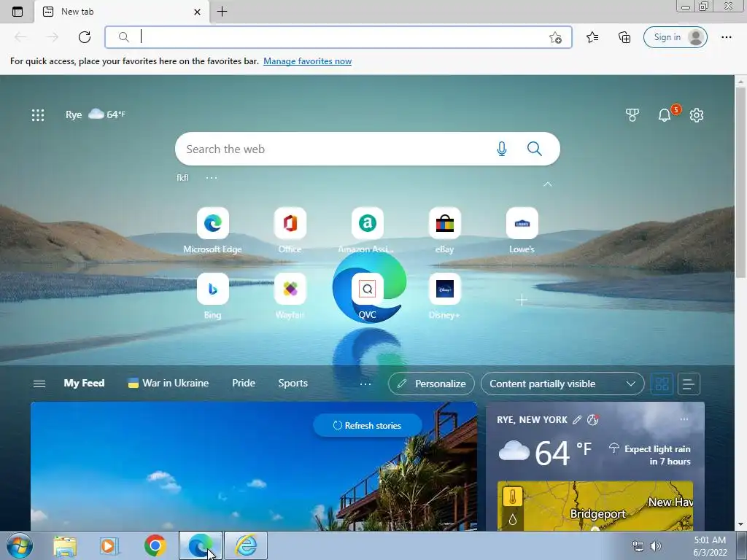
Task: Select the My Feed tab
Action: (84, 384)
